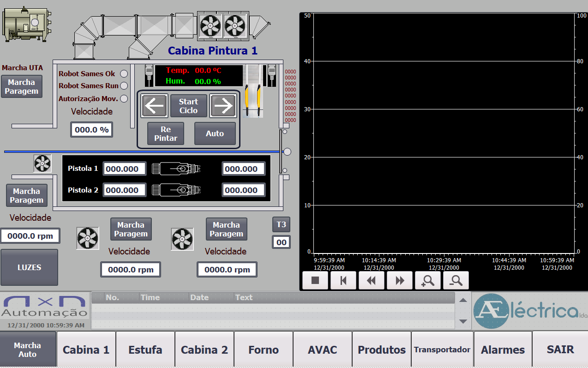
Task: Toggle the LUZES lights button
Action: click(x=30, y=267)
